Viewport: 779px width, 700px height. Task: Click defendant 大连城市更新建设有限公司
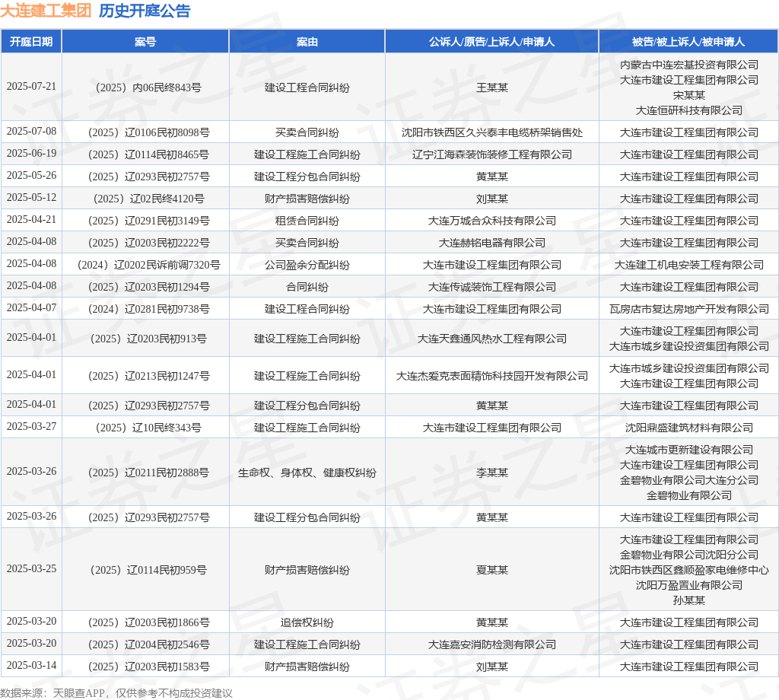(688, 450)
